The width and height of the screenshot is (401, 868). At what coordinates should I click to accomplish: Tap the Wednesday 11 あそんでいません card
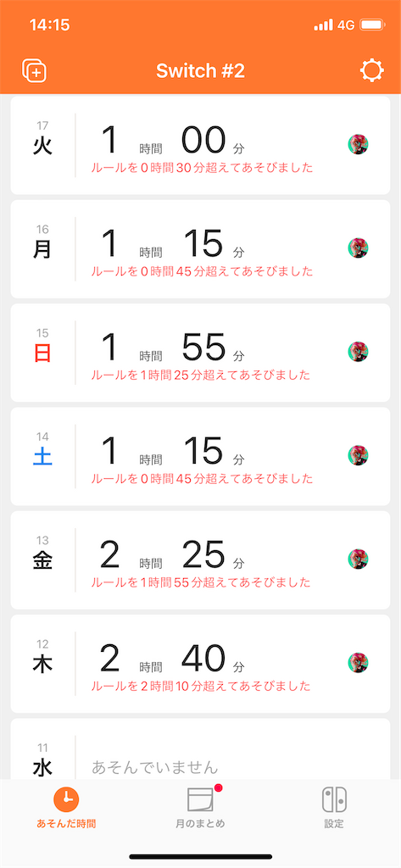[x=200, y=749]
